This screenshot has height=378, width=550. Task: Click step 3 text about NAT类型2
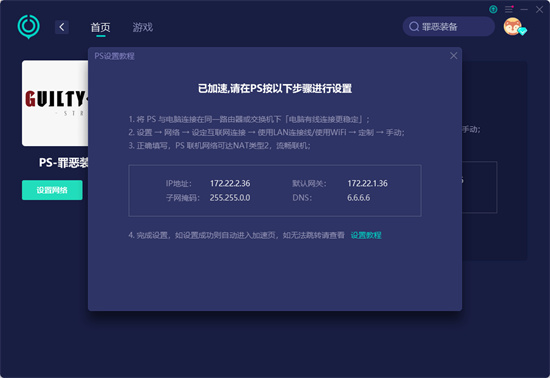point(219,146)
